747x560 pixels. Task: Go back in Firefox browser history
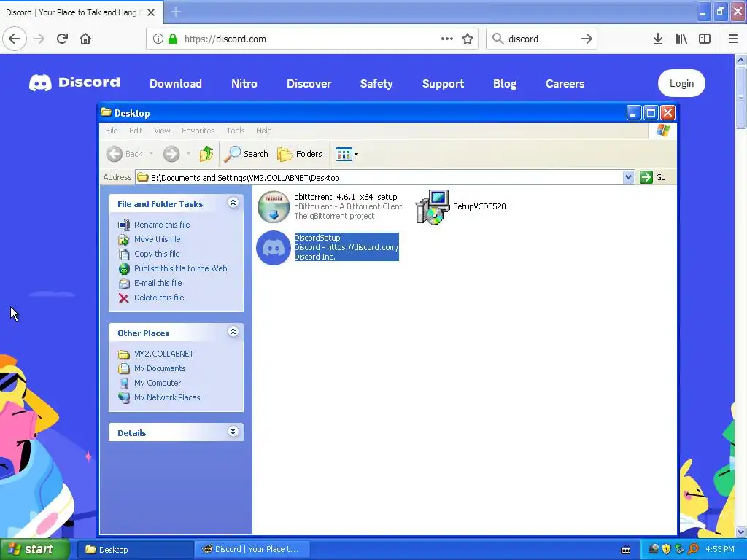15,39
